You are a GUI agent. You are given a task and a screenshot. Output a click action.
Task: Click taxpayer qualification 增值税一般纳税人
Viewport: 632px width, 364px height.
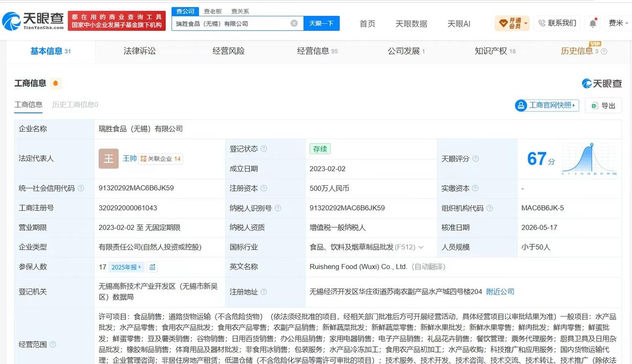[x=337, y=227]
